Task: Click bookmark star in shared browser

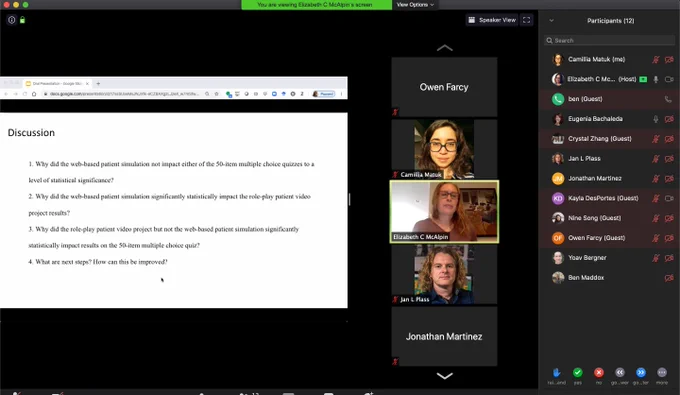Action: tap(216, 94)
